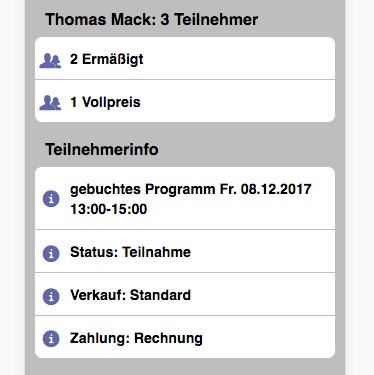Click the info icon next to Verkauf: Standard
The image size is (374, 375).
(x=51, y=296)
